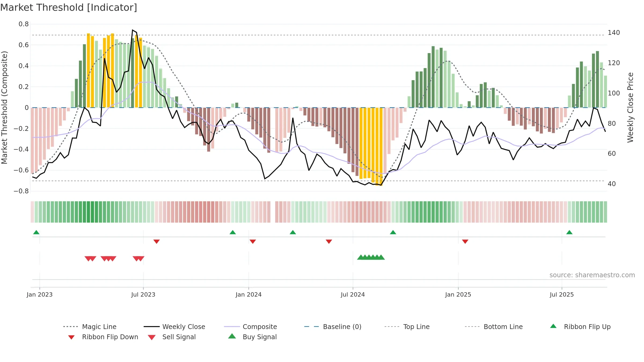Viewport: 644px width, 362px height.
Task: Toggle the Magic Line legend entry
Action: [x=90, y=327]
